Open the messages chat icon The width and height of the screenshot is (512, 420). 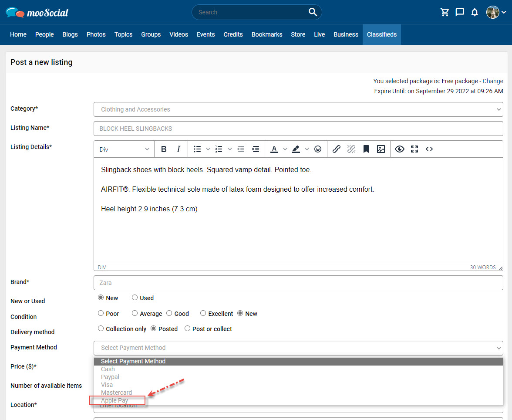pos(459,13)
